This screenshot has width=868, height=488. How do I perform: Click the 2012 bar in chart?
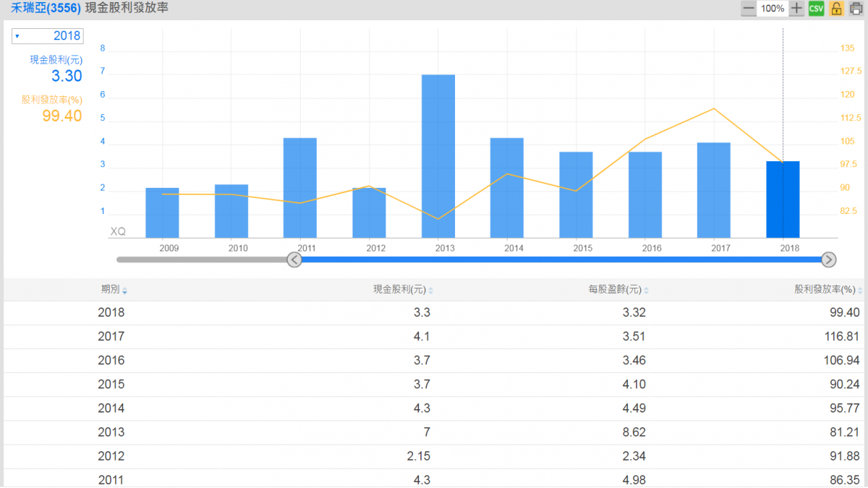[369, 213]
